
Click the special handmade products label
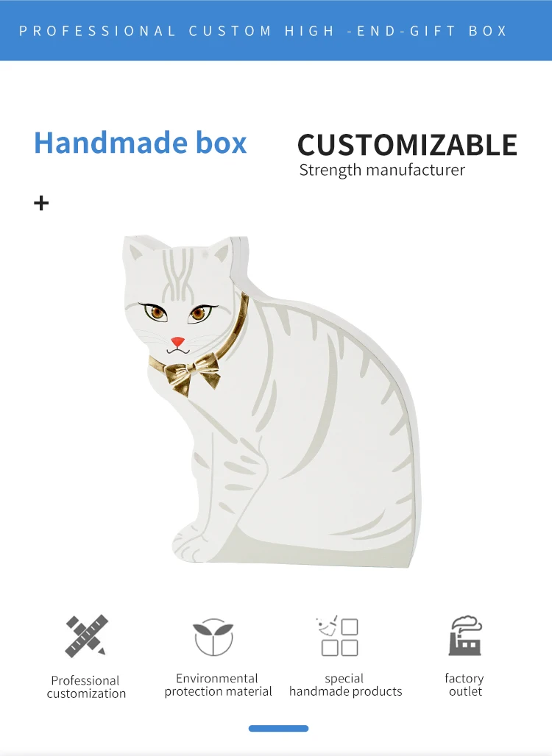click(x=345, y=685)
